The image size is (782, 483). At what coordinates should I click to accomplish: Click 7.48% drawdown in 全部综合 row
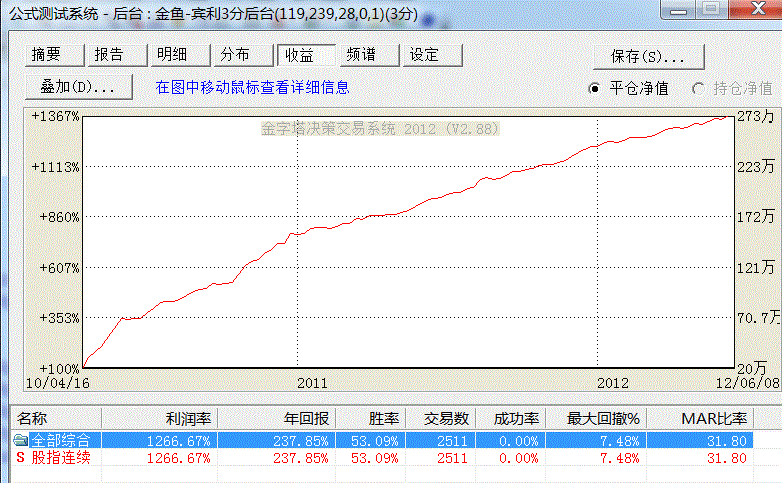pyautogui.click(x=619, y=441)
